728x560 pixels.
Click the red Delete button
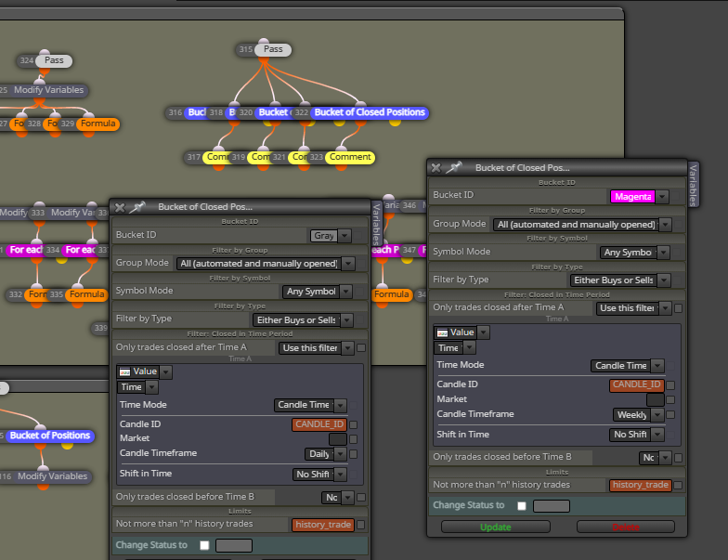pyautogui.click(x=626, y=527)
